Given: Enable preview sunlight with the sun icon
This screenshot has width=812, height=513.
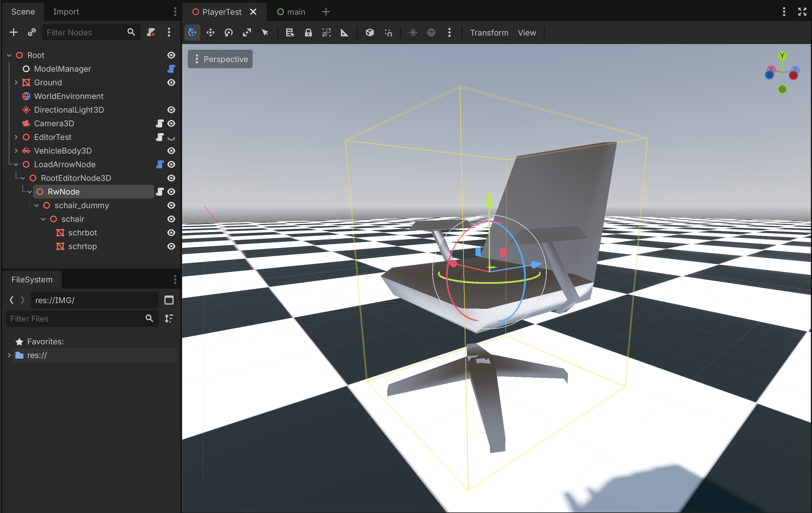Looking at the screenshot, I should (x=413, y=32).
